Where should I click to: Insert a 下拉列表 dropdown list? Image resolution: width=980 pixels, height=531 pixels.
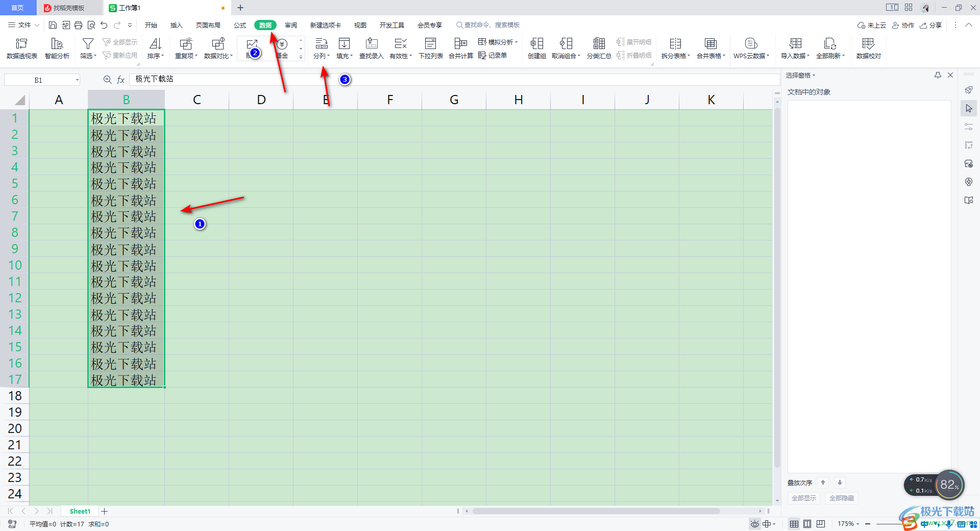[x=431, y=49]
